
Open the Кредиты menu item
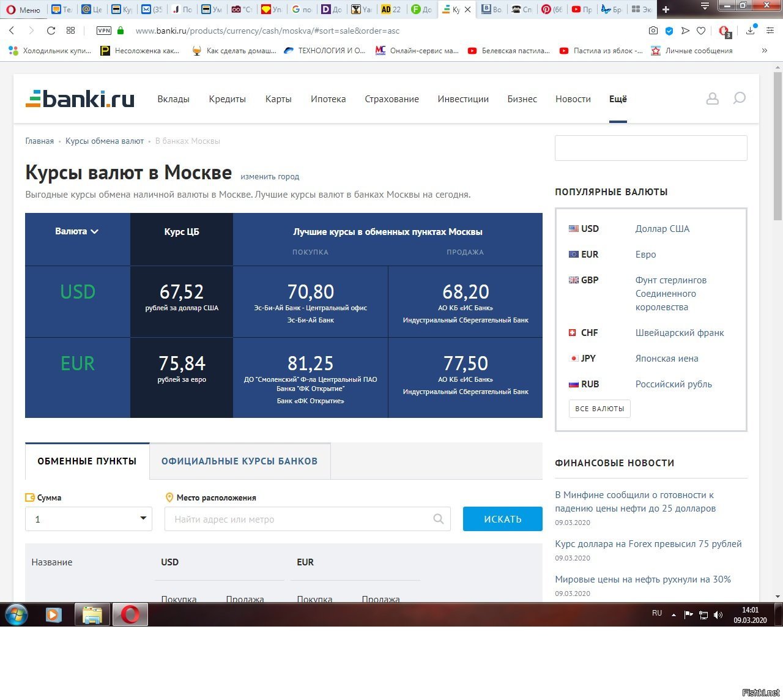pyautogui.click(x=227, y=99)
